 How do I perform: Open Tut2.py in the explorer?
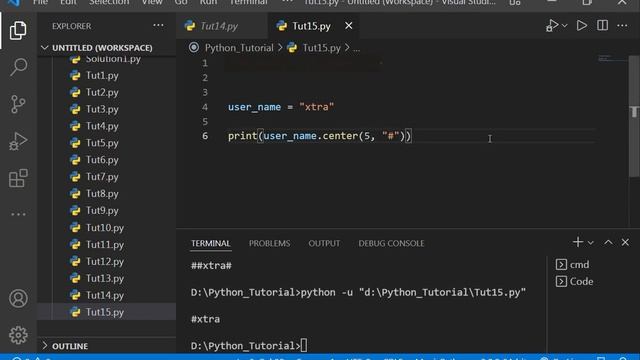point(102,92)
